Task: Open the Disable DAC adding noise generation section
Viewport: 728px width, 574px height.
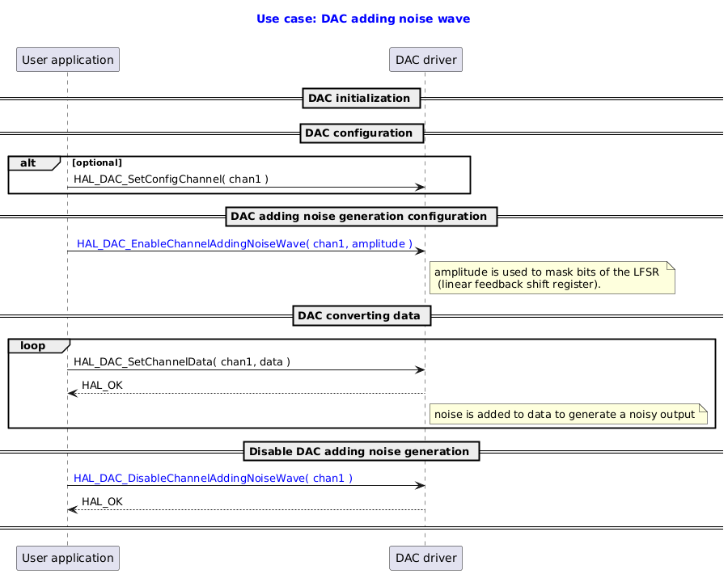Action: [361, 451]
